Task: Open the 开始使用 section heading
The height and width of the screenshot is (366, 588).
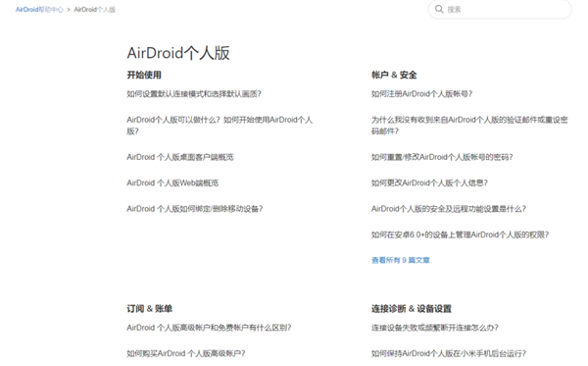Action: (144, 75)
